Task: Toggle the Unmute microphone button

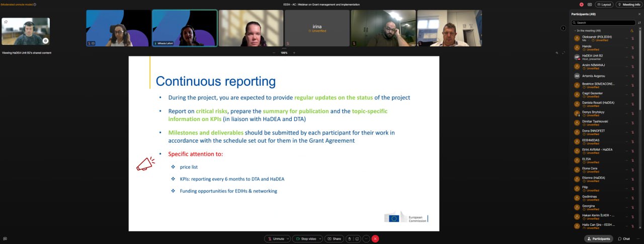Action: [x=276, y=238]
